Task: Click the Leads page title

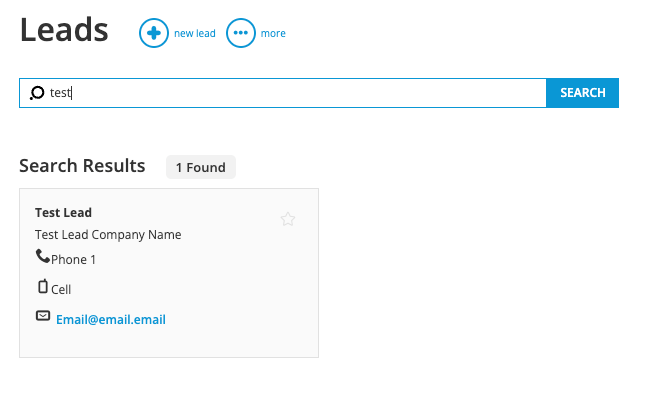Action: coord(64,30)
